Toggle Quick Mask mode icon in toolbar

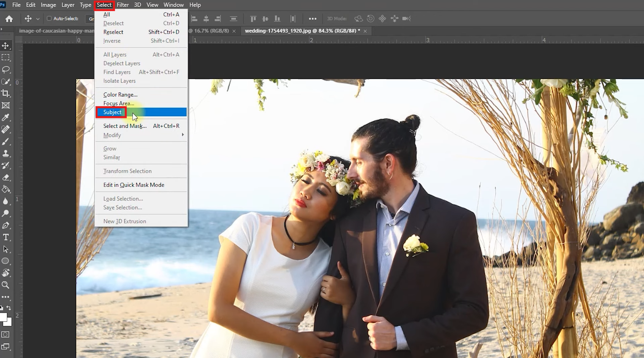[5, 334]
